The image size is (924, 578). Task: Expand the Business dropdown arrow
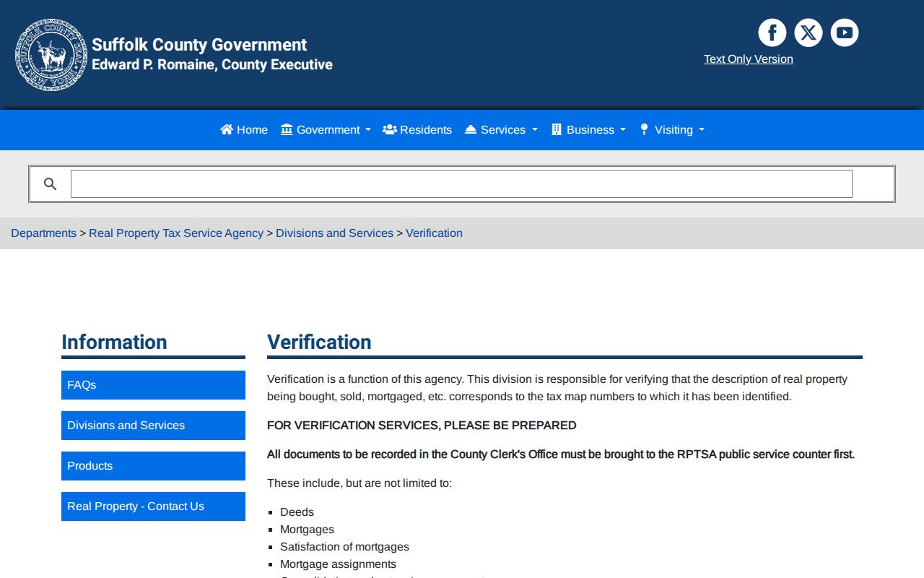pos(623,130)
